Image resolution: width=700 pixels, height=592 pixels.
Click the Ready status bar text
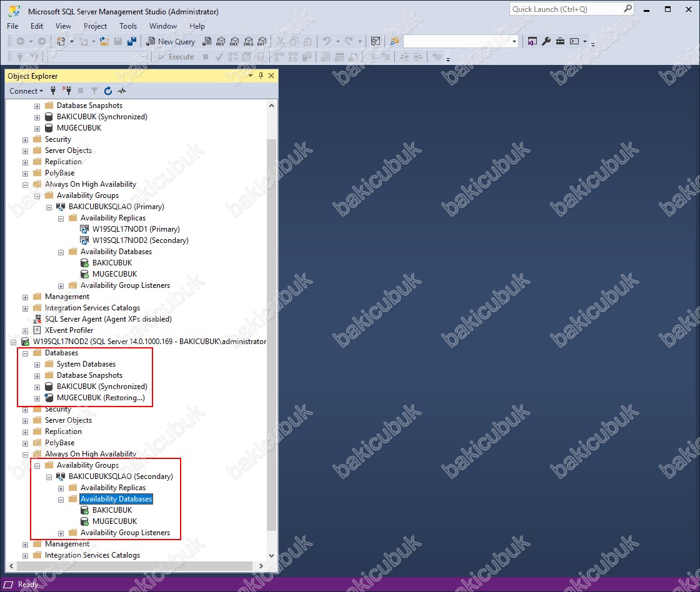[x=28, y=585]
